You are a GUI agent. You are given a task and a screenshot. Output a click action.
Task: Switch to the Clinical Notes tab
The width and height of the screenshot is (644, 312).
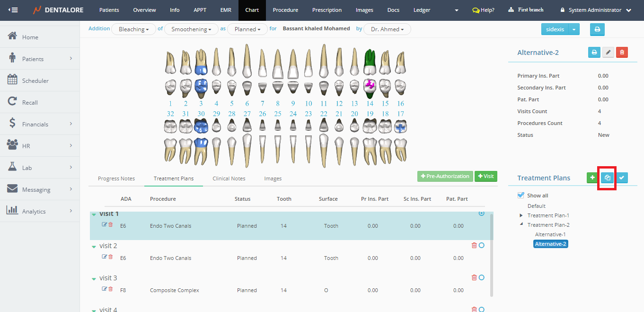(x=229, y=178)
